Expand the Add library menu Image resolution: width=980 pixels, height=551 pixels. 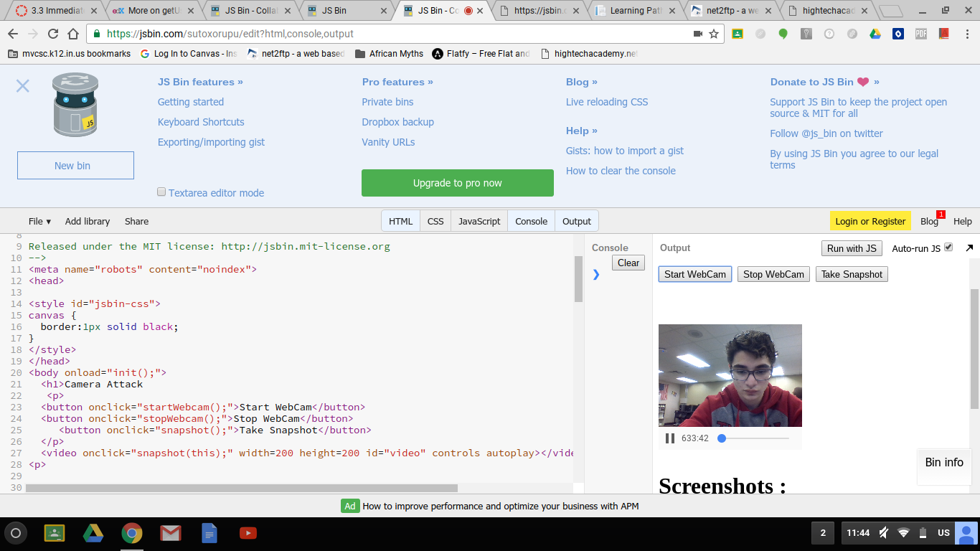pos(88,222)
